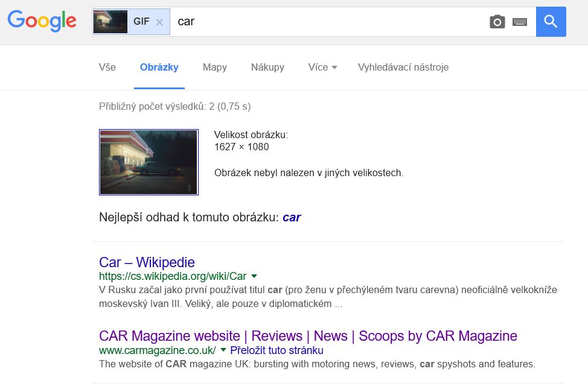Click the GIF thumbnail in search box
The height and width of the screenshot is (386, 588).
(x=110, y=22)
